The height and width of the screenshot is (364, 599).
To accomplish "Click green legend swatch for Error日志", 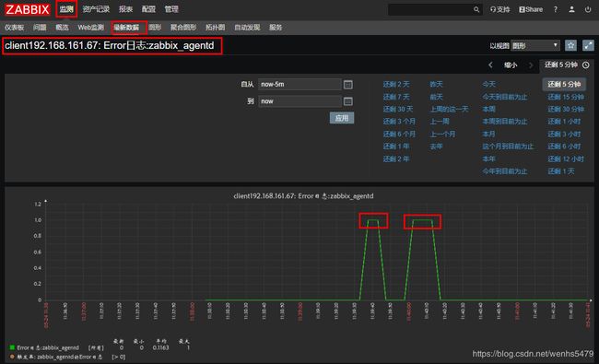I will click(x=12, y=347).
